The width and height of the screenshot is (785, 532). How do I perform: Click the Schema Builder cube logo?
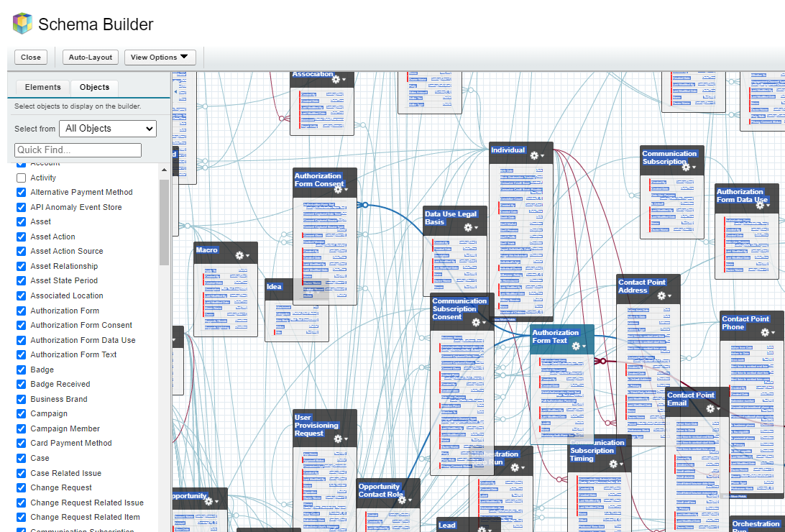point(22,24)
